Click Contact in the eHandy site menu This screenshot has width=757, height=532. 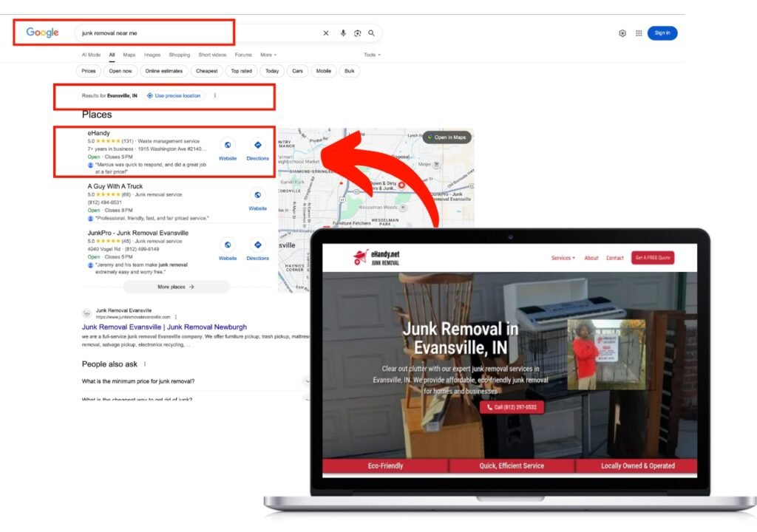click(615, 258)
